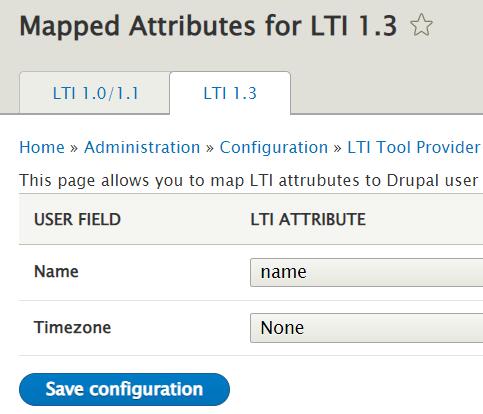
Task: Click the LTI ATTRIBUTE column header
Action: point(308,219)
